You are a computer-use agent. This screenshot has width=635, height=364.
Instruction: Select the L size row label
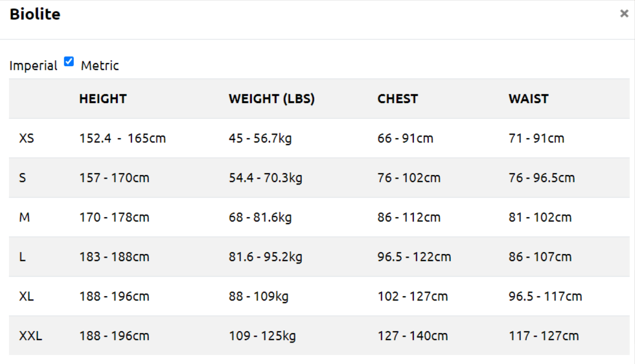[x=23, y=256]
